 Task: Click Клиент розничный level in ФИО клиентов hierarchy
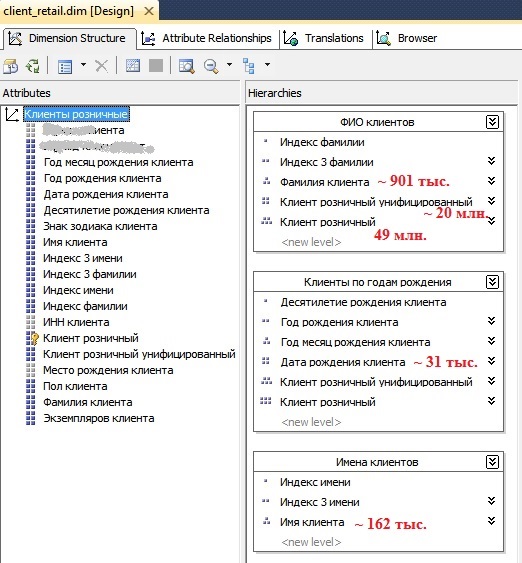(327, 222)
